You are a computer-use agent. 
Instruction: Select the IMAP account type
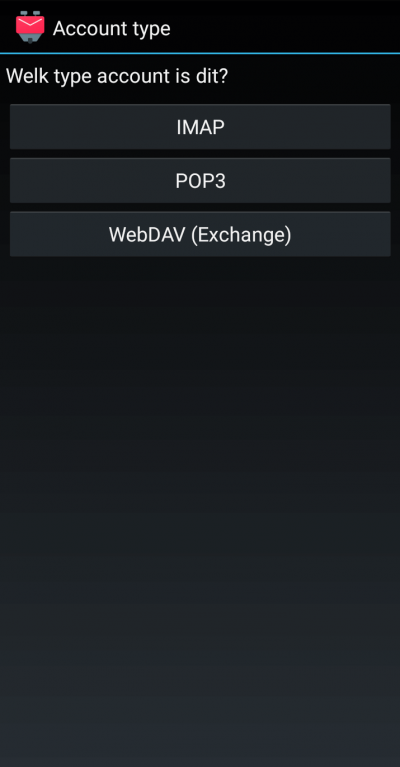pos(200,127)
